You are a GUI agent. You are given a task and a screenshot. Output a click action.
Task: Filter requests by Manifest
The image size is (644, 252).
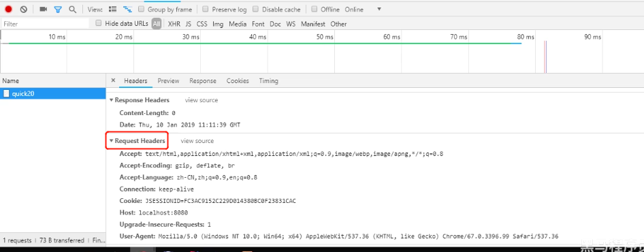pos(313,24)
